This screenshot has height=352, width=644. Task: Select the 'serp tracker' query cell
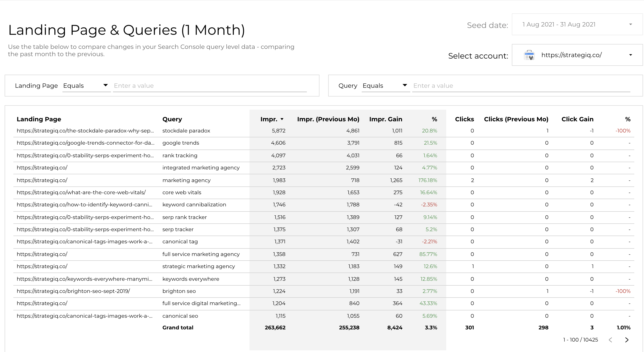178,229
